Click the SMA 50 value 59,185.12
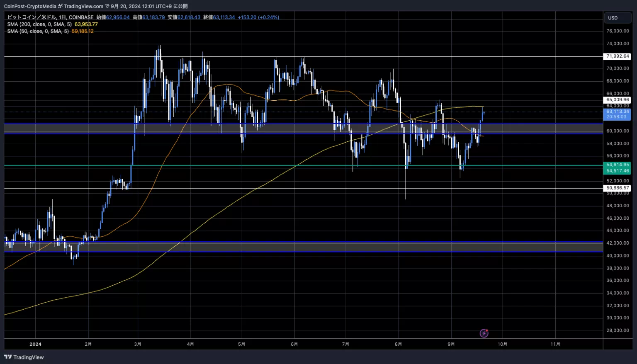The width and height of the screenshot is (637, 364). point(83,31)
